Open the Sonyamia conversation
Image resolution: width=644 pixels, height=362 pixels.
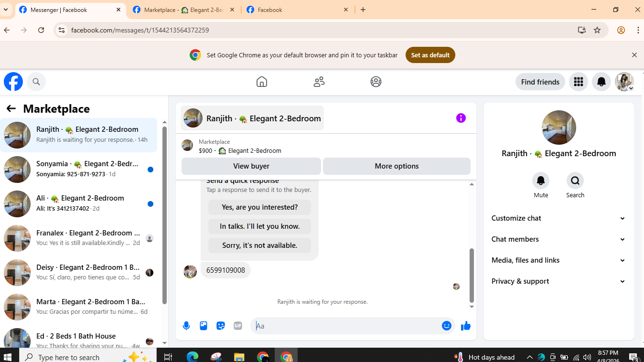(x=78, y=169)
